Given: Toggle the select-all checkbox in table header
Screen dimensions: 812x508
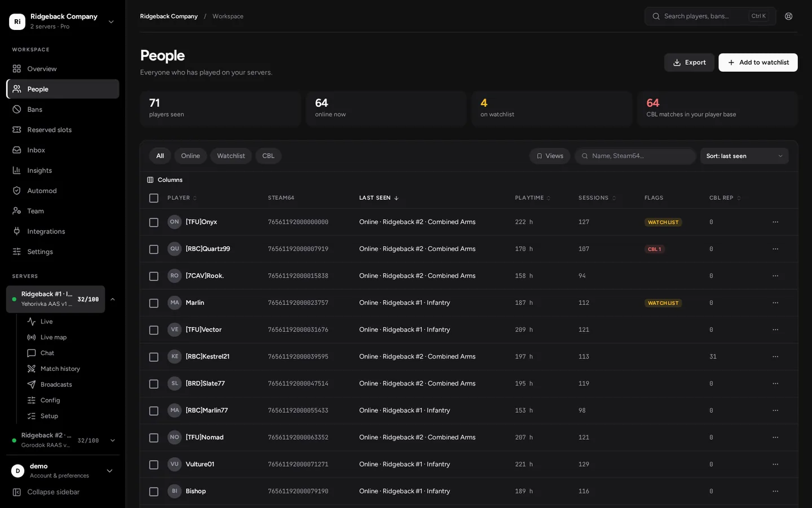Looking at the screenshot, I should tap(153, 198).
